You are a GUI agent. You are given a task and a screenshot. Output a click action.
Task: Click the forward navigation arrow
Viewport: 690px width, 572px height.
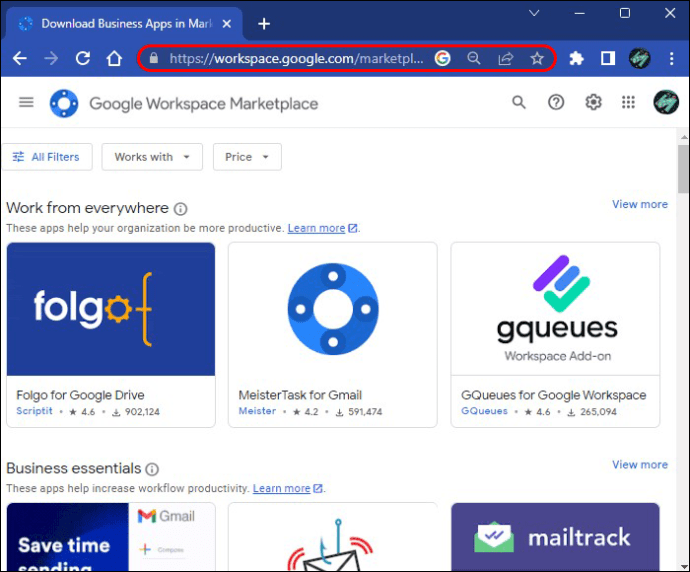51,58
